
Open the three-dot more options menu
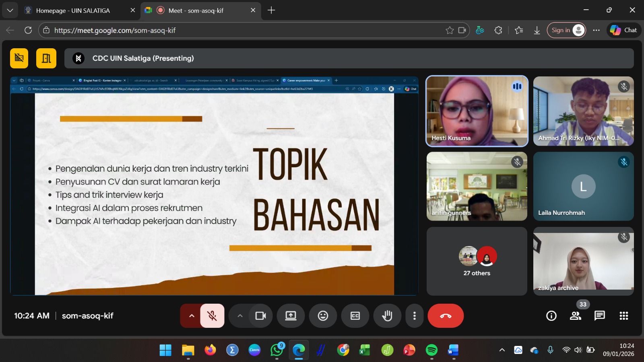tap(414, 316)
